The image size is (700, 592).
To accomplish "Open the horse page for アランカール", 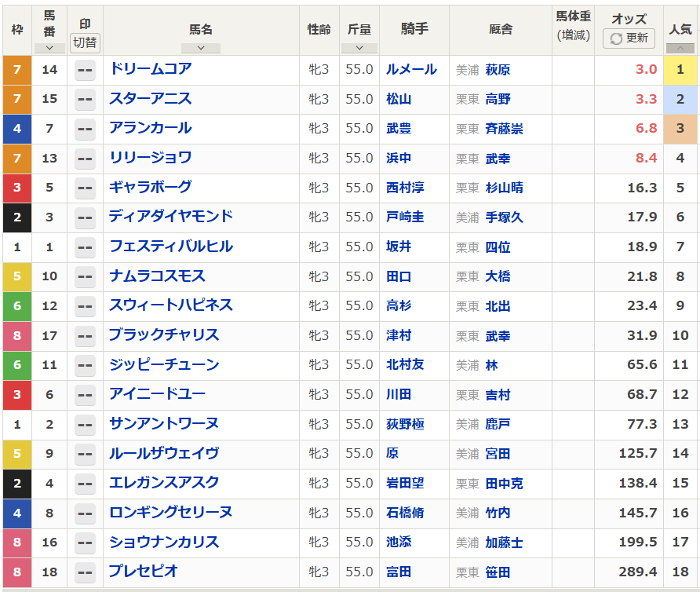I will (151, 128).
